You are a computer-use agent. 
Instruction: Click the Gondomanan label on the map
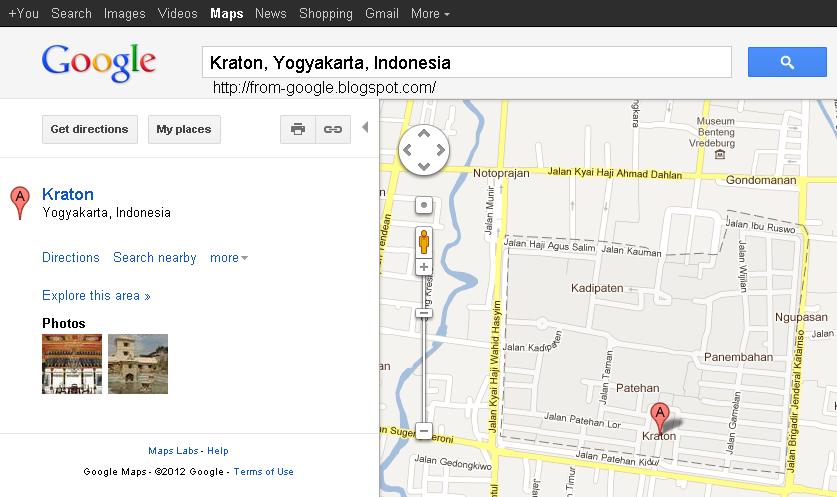pyautogui.click(x=761, y=180)
